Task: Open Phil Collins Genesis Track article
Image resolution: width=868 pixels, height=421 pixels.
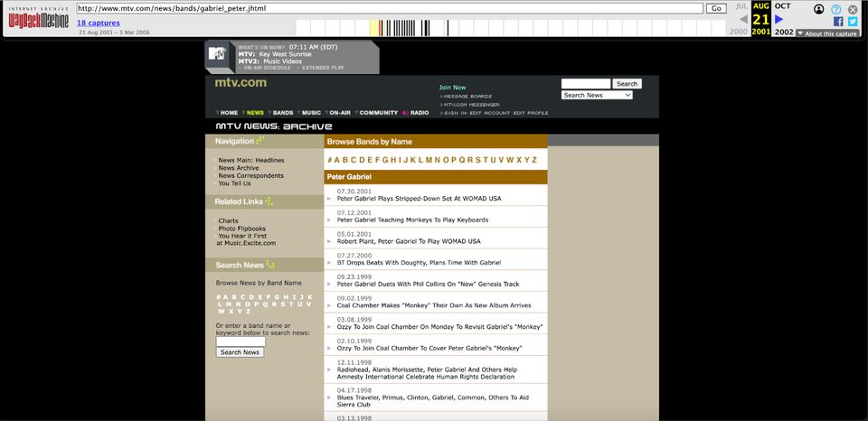Action: (428, 285)
